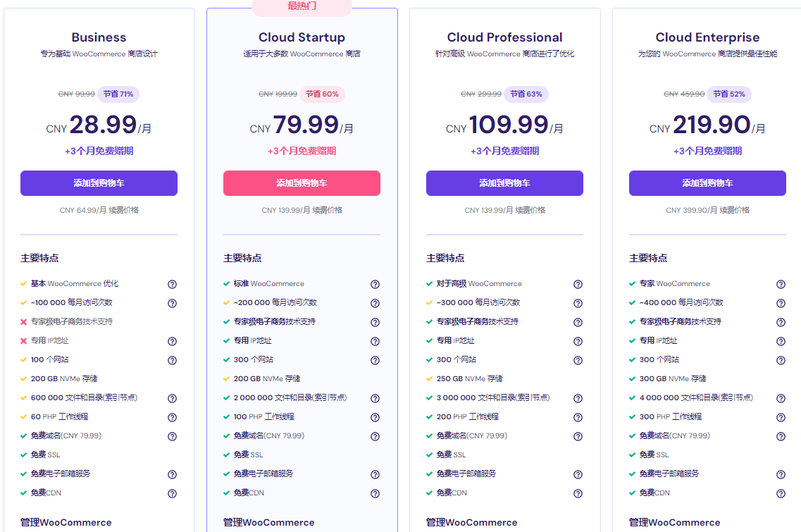801x532 pixels.
Task: Open tooltip for 300 PHP 工作线程 in Cloud Enterprise
Action: tap(781, 416)
